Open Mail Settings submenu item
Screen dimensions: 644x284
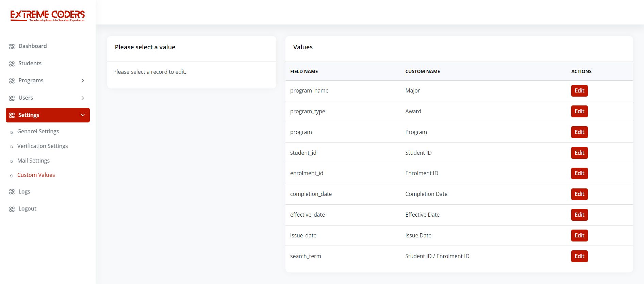pyautogui.click(x=33, y=161)
